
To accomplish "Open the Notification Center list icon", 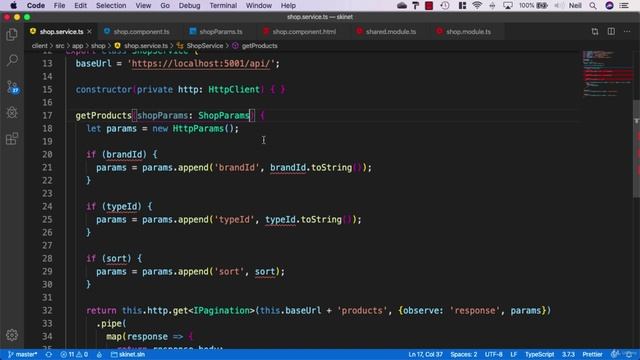I will (x=624, y=5).
